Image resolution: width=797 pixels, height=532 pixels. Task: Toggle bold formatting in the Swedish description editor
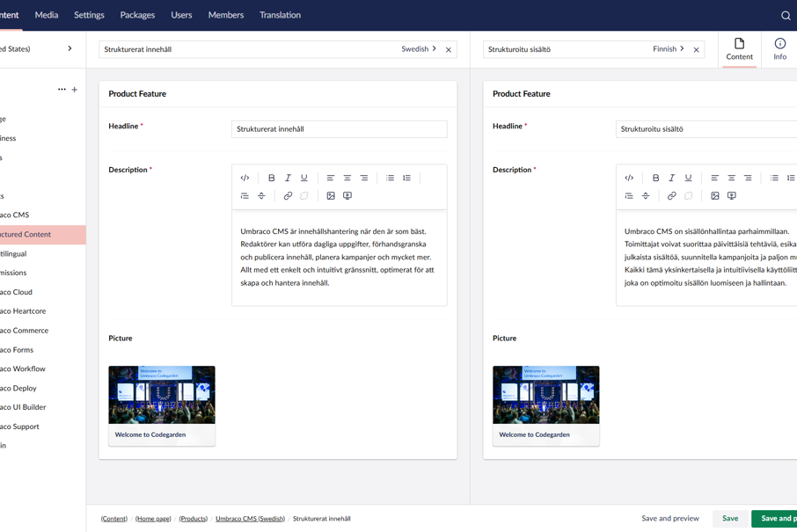(271, 178)
